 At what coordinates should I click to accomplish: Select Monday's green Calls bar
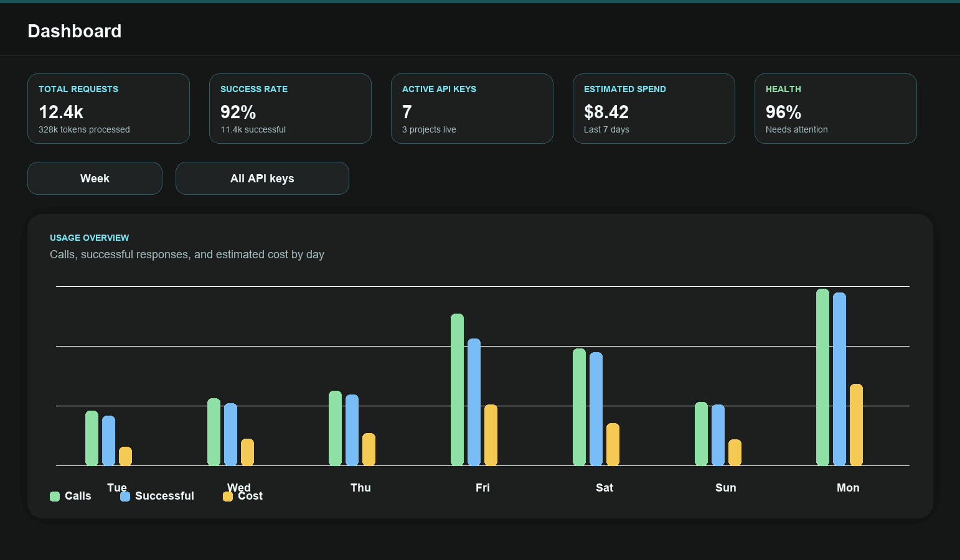pos(822,377)
